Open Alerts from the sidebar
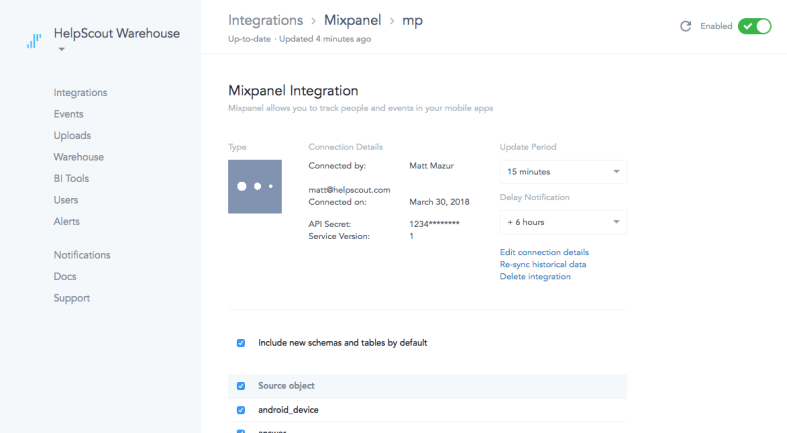The height and width of the screenshot is (433, 787). coord(66,221)
